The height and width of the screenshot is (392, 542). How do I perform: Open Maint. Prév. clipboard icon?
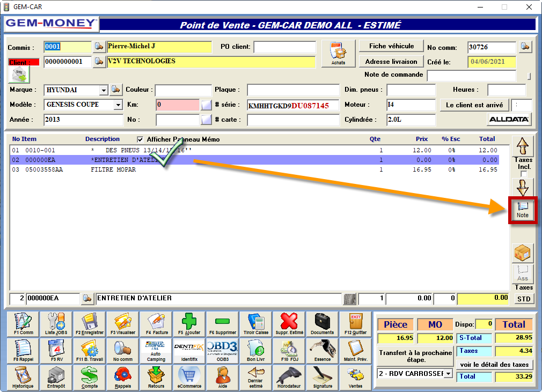[355, 351]
